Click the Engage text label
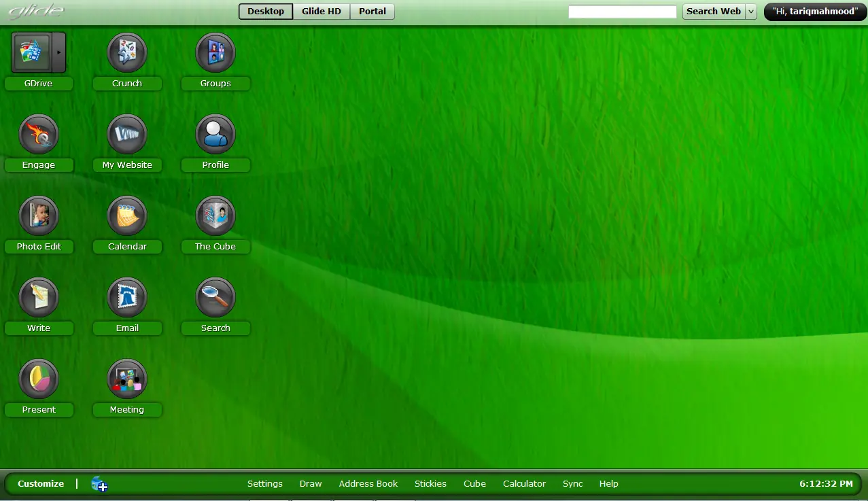 click(x=39, y=165)
